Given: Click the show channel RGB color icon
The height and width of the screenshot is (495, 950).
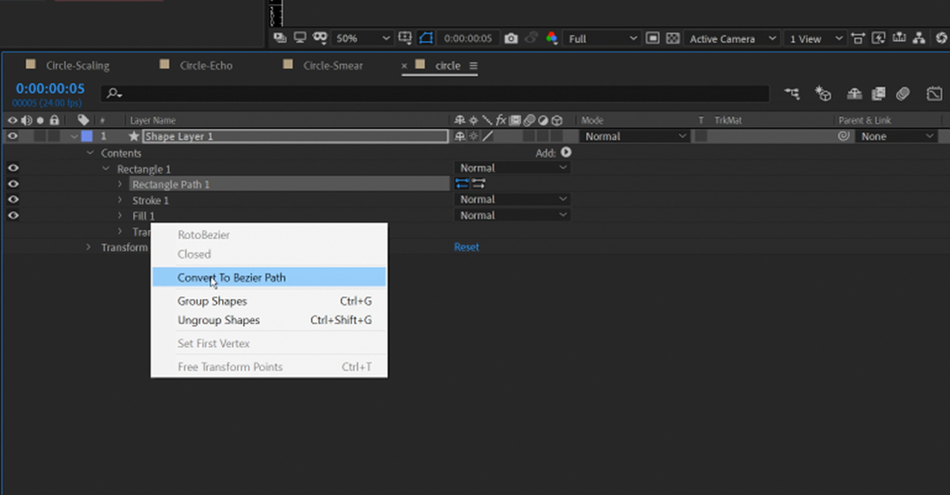Looking at the screenshot, I should pos(551,38).
